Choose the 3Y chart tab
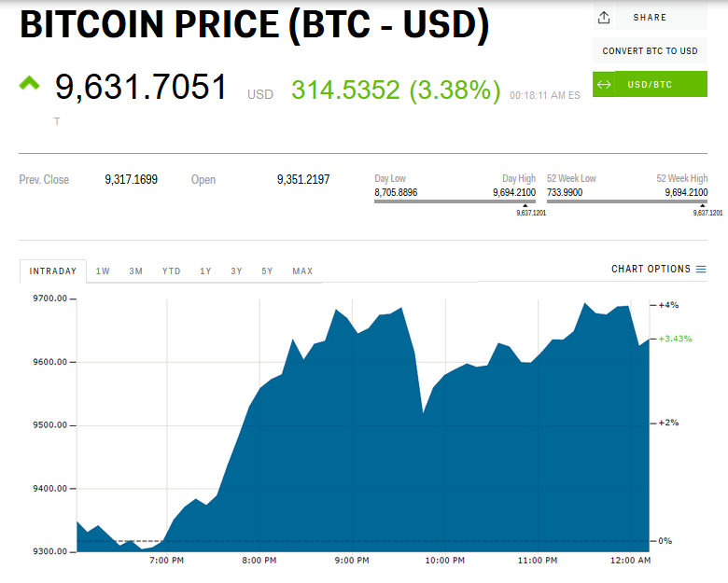Screen dimensions: 728x583 pyautogui.click(x=236, y=271)
